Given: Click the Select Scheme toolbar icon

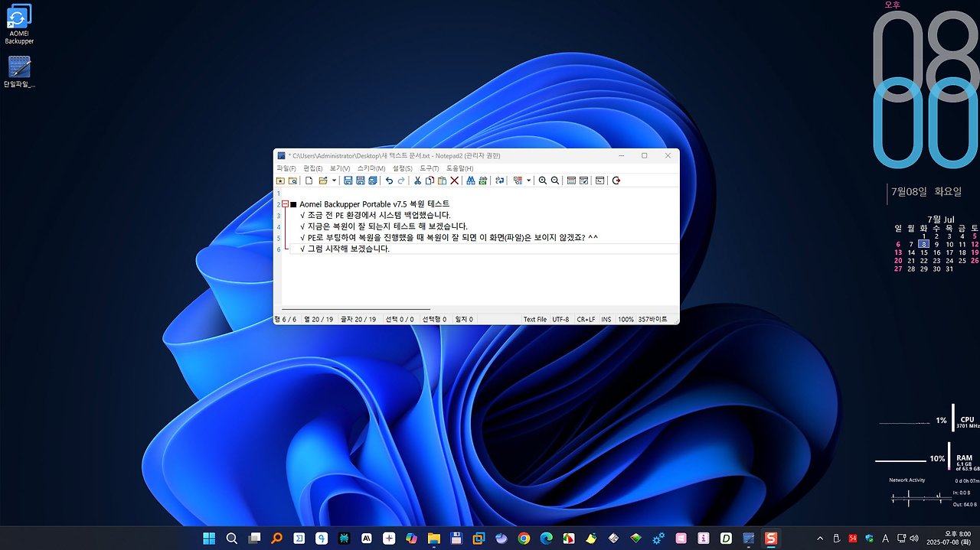Looking at the screenshot, I should [571, 181].
